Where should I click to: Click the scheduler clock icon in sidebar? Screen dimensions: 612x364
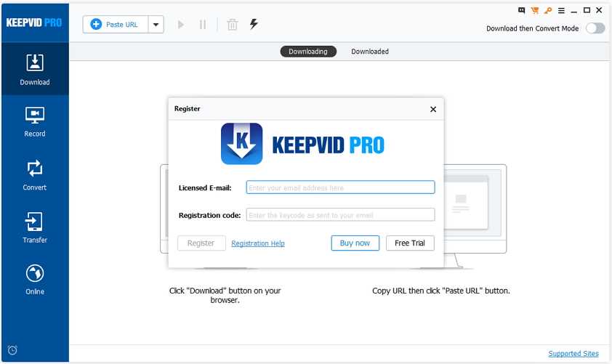tap(12, 350)
